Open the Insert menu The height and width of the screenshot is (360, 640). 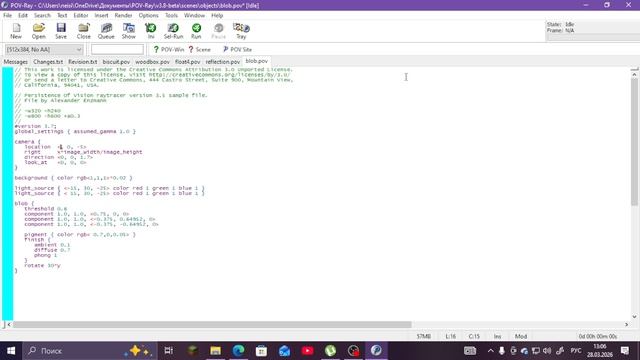click(x=102, y=16)
